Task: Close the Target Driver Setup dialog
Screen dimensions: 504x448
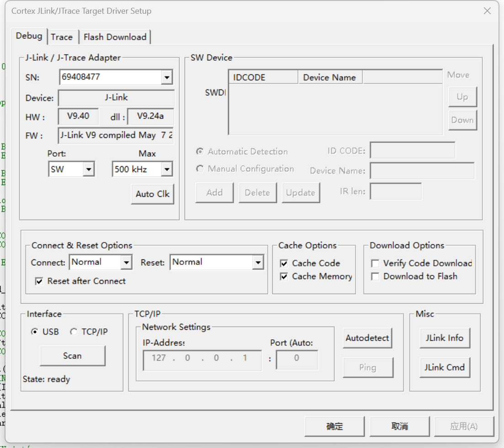Action: click(x=487, y=11)
